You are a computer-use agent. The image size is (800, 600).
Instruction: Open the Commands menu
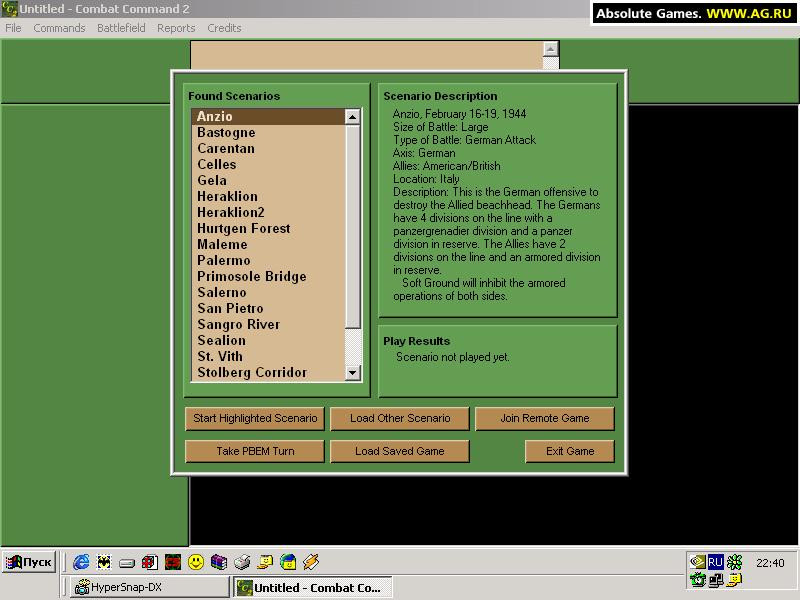pos(59,28)
